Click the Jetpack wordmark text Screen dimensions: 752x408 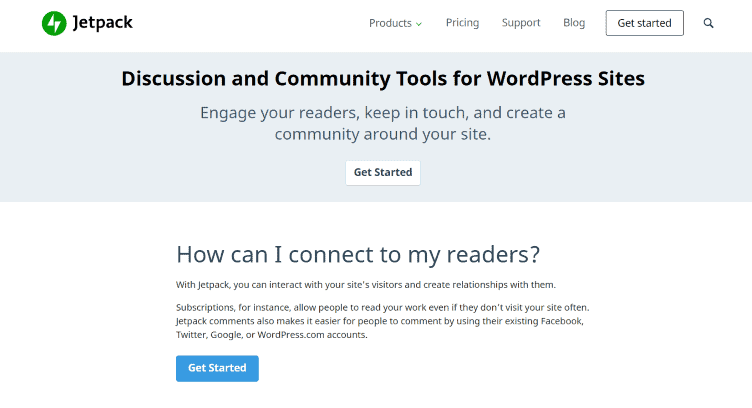[x=102, y=23]
